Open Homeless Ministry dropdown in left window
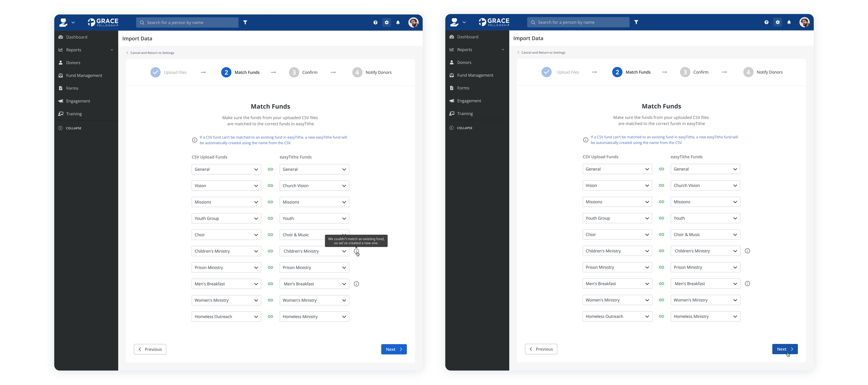 [x=314, y=317]
